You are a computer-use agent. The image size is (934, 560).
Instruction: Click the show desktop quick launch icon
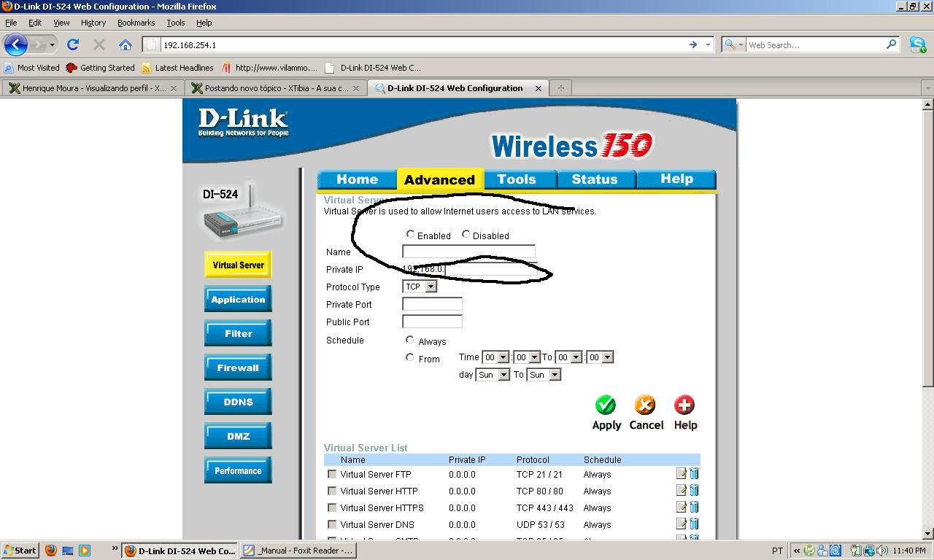68,551
